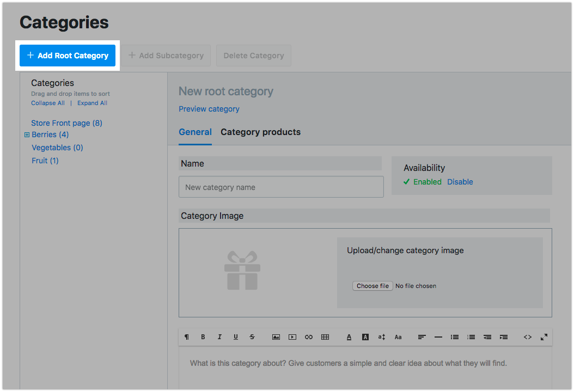Open the code view in the editor

click(x=527, y=337)
